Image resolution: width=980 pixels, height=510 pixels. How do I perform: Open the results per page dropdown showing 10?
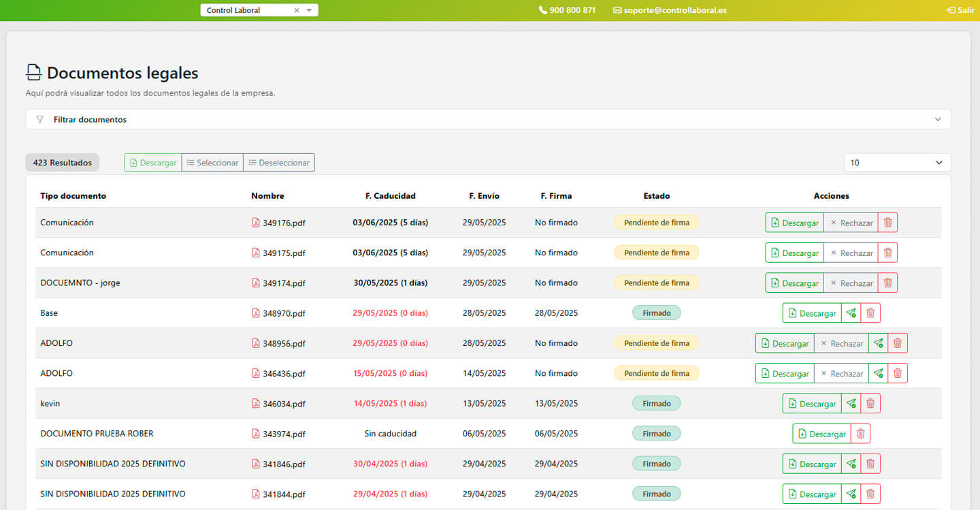click(x=898, y=163)
